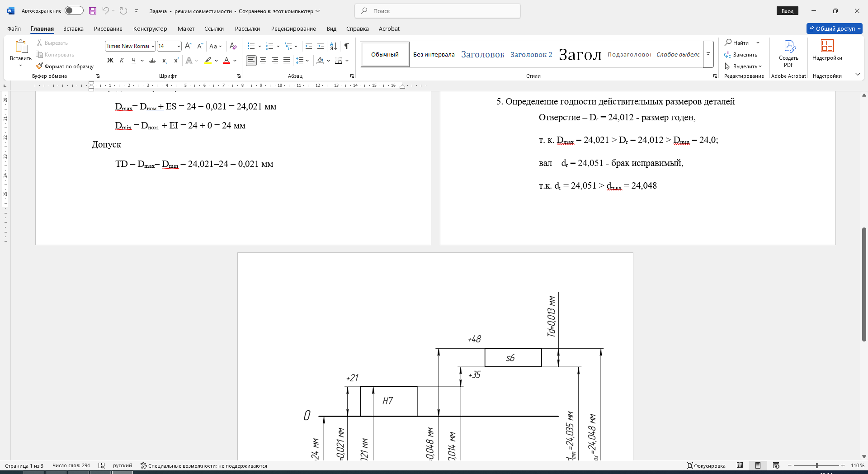Screen dimensions: 868x474
Task: Apply the Heading 2 (Заголовок 2) style
Action: (x=531, y=54)
